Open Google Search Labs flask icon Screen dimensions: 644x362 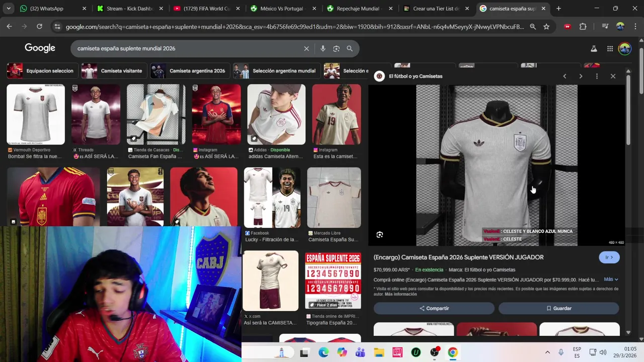click(x=594, y=49)
